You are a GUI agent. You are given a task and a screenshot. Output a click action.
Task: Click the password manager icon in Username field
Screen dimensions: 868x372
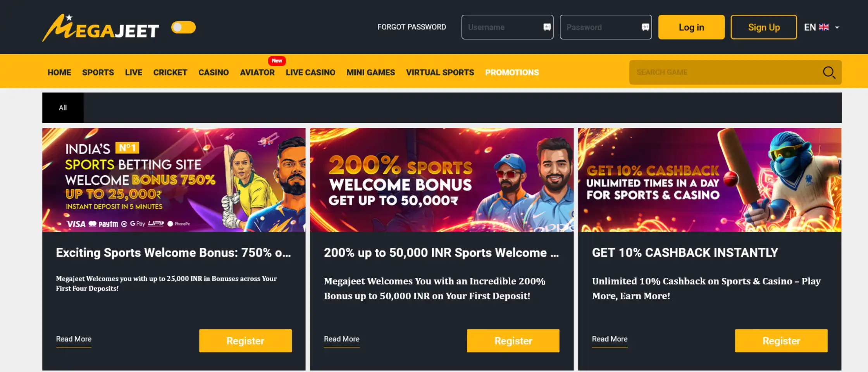pos(547,27)
